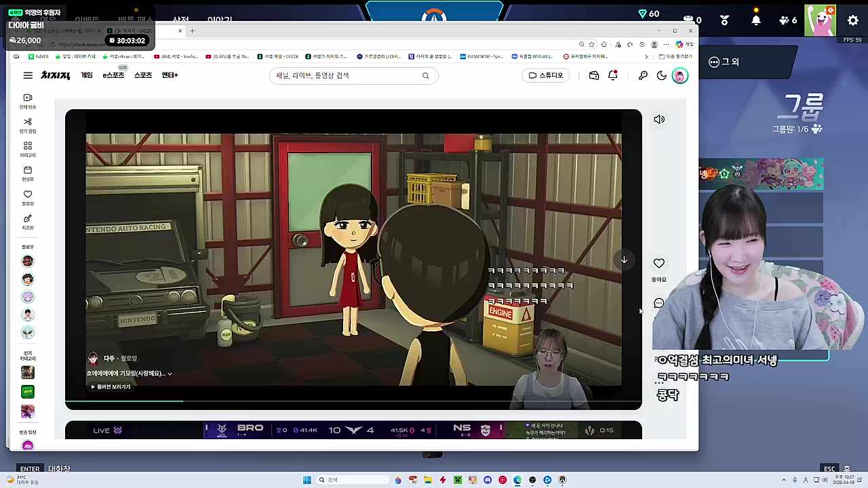Open streamer 다주 channel name
Screen dimensions: 868x488
pyautogui.click(x=109, y=358)
